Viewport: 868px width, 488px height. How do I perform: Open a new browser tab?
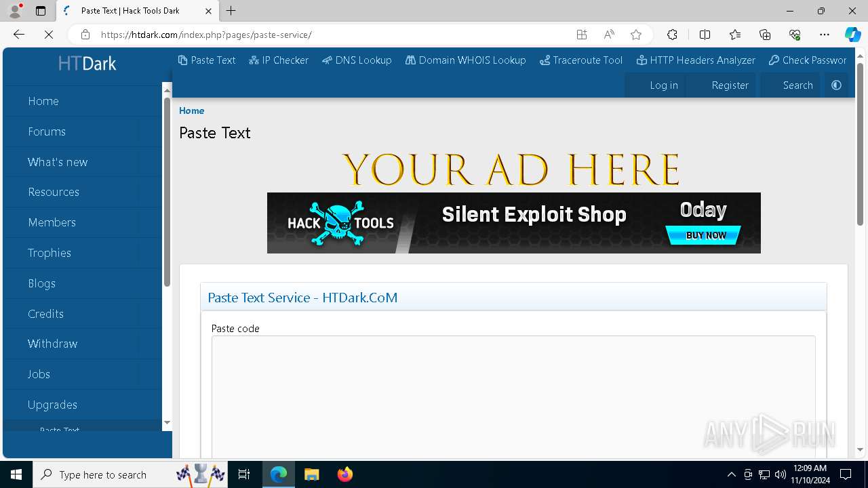click(x=231, y=11)
